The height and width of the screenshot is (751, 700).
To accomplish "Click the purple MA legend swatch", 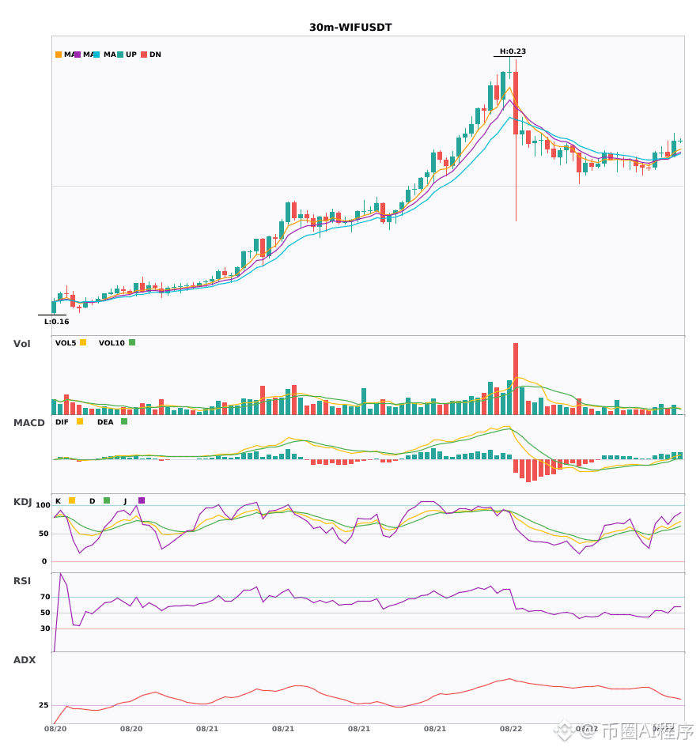I will (x=78, y=55).
